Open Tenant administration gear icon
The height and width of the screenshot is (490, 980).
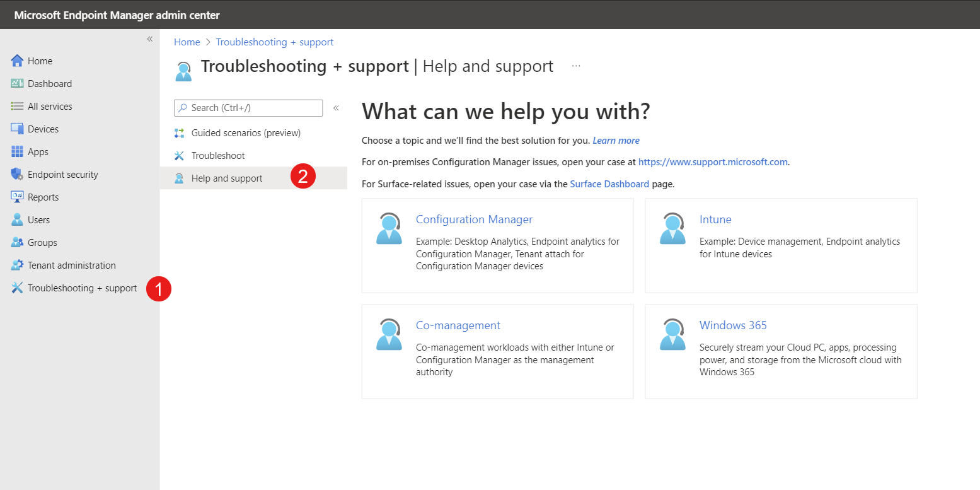pos(17,265)
